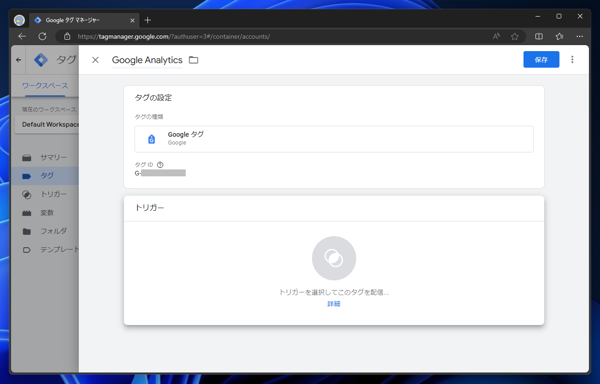
Task: Close the Google タグ マネージャー browser tab
Action: click(x=132, y=20)
